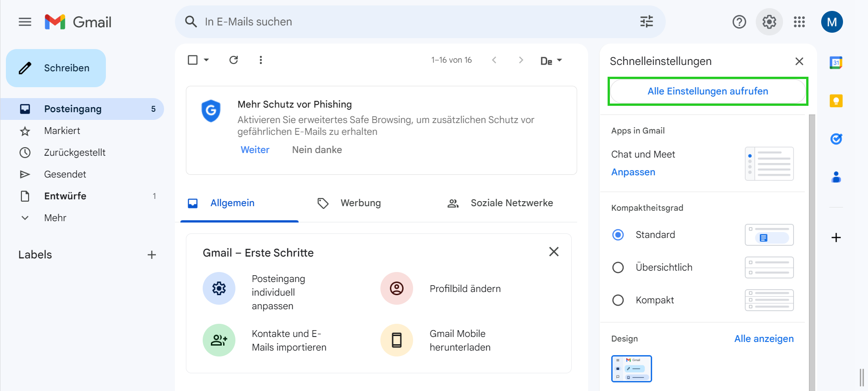Click the settings gear icon
The image size is (868, 391).
[x=769, y=22]
